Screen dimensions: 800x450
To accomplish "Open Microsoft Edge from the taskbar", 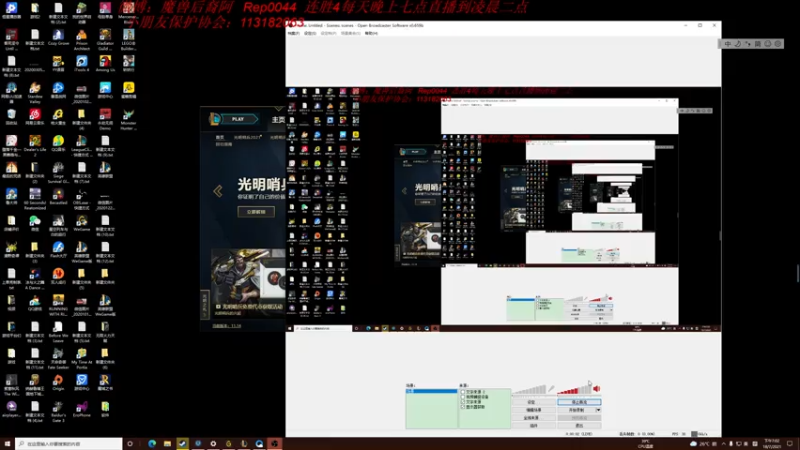I will (x=152, y=444).
